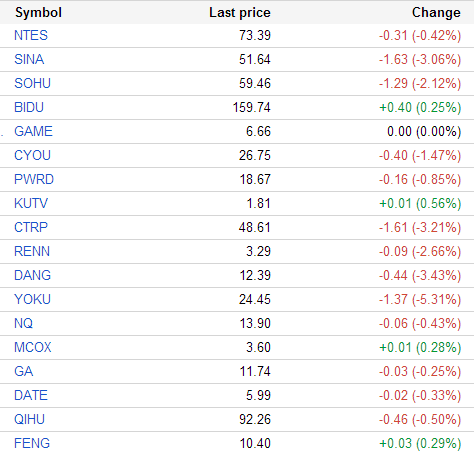The height and width of the screenshot is (453, 474).
Task: Open the SINA stock symbol link
Action: click(x=29, y=59)
